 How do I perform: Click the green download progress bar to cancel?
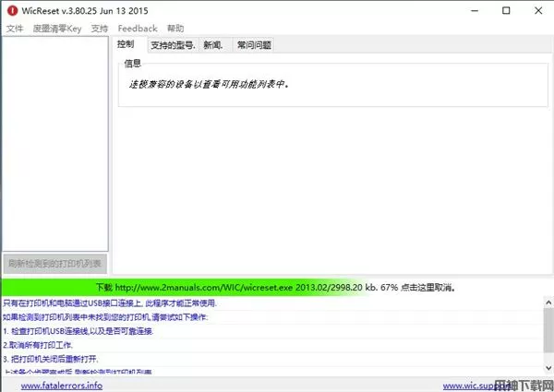tap(277, 287)
